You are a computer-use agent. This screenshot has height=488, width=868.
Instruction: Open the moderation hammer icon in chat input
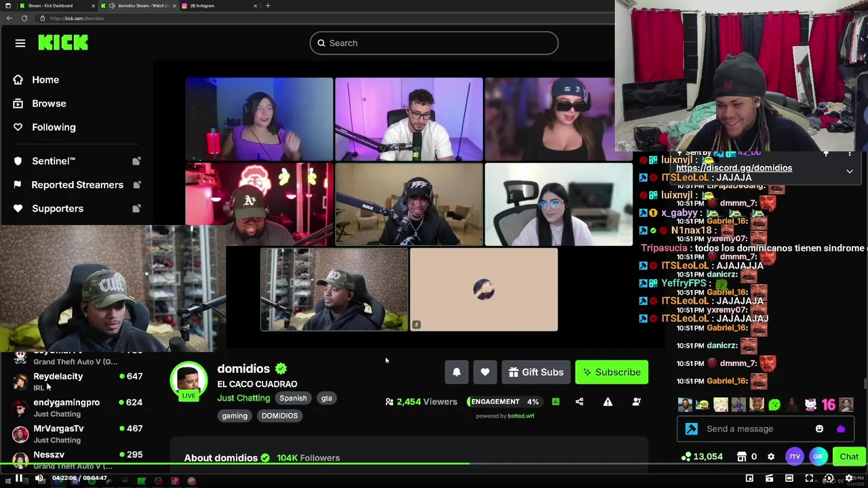click(692, 428)
